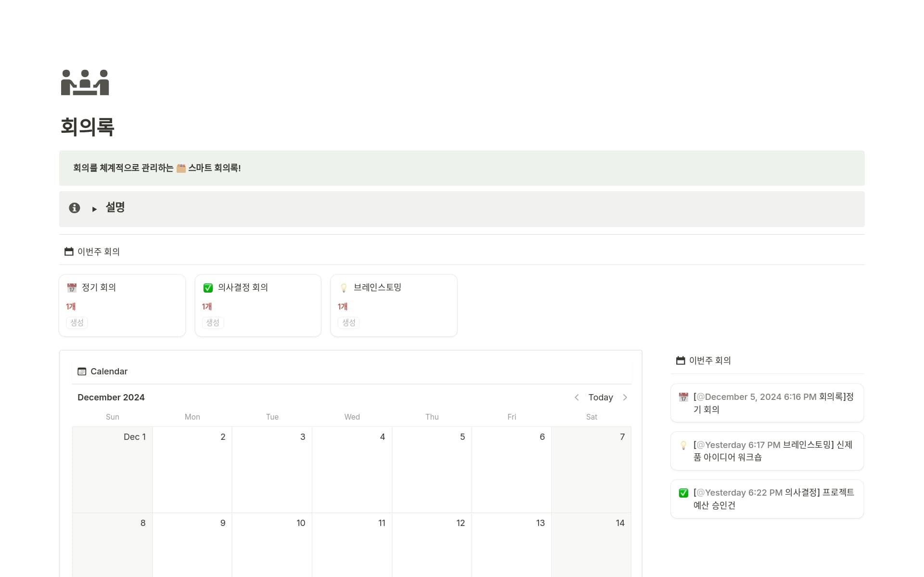Expand the 설명 toggle triangle
The image size is (924, 577).
point(94,209)
